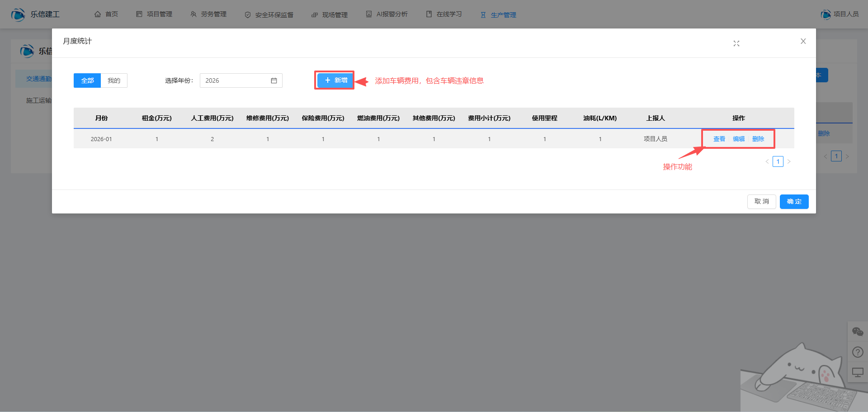Screen dimensions: 868x412
Task: Click the fullscreen expand icon in dialog header
Action: coord(736,43)
